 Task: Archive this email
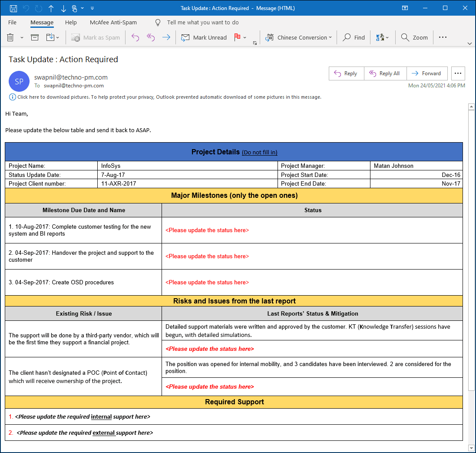(34, 37)
